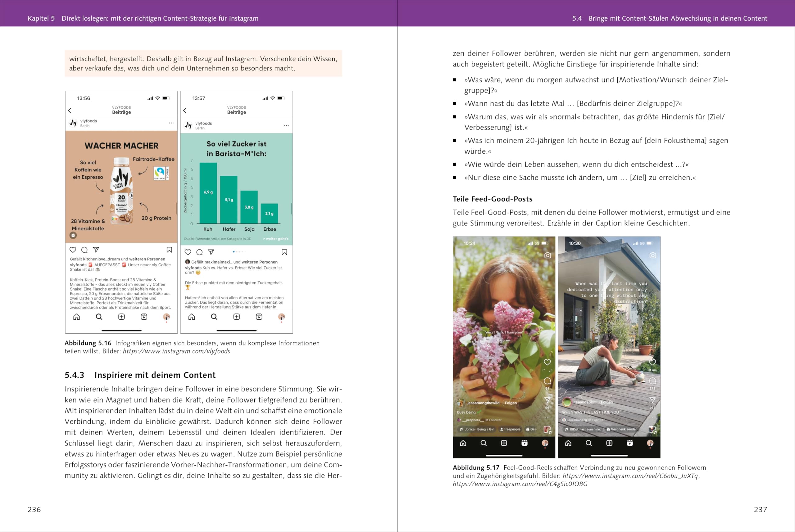The image size is (795, 532).
Task: Tap home icon below the WACHER MACHER post
Action: pos(77,317)
